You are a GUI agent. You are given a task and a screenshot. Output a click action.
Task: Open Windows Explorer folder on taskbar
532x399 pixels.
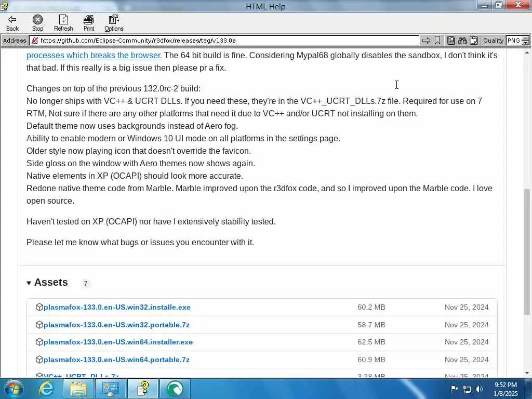[x=79, y=389]
